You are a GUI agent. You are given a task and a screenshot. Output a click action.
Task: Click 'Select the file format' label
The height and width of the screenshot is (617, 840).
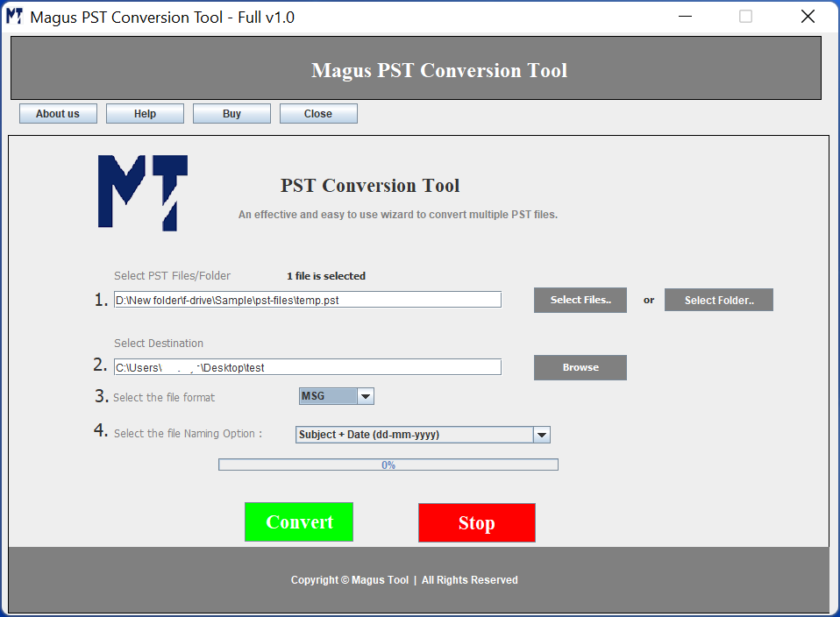coord(164,397)
